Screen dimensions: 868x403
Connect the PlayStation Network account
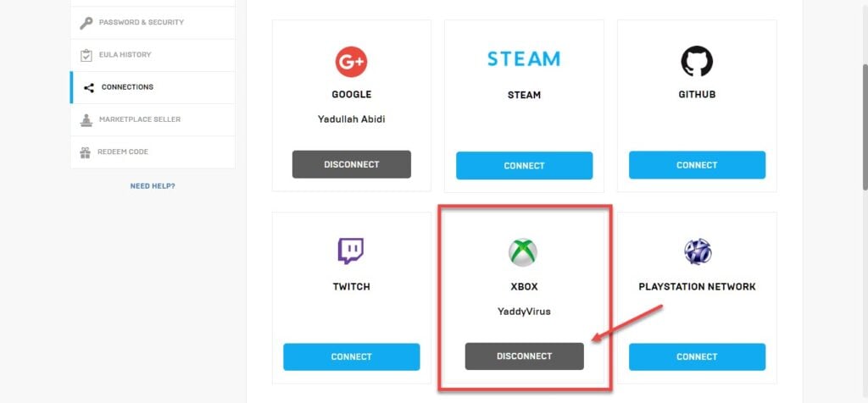(697, 356)
